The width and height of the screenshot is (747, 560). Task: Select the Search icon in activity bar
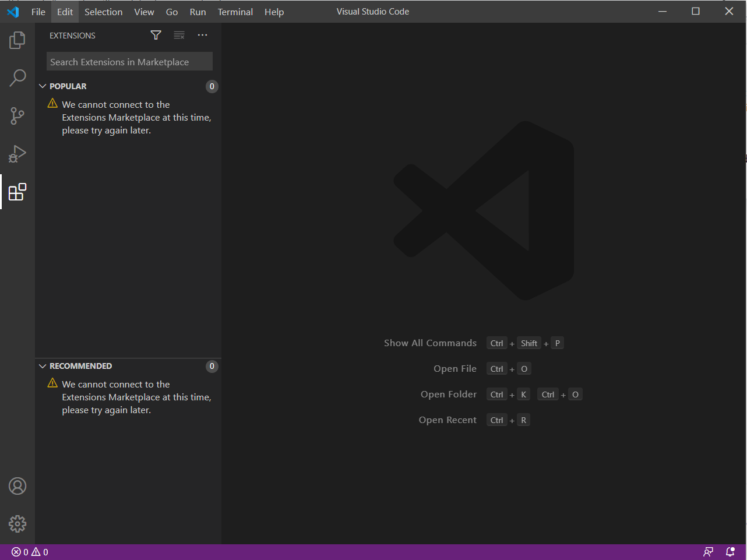pos(17,78)
